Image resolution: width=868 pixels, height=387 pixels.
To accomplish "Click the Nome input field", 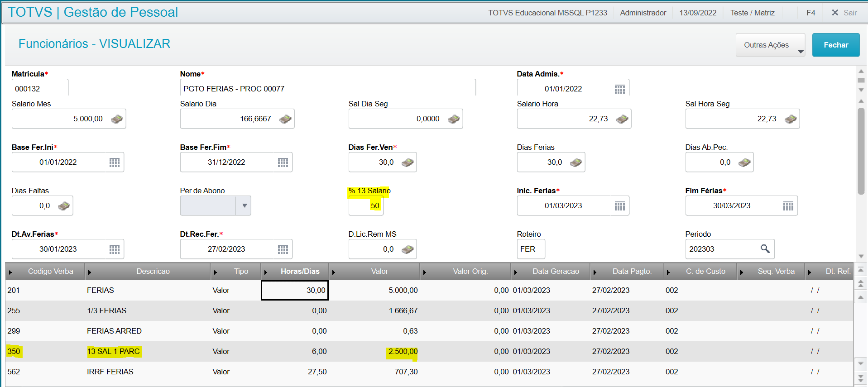I will click(x=328, y=88).
